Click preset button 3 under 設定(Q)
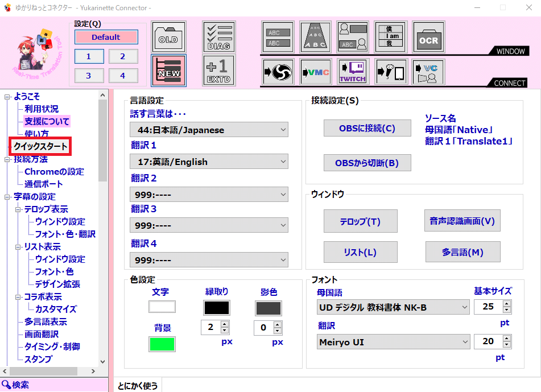 click(x=89, y=75)
